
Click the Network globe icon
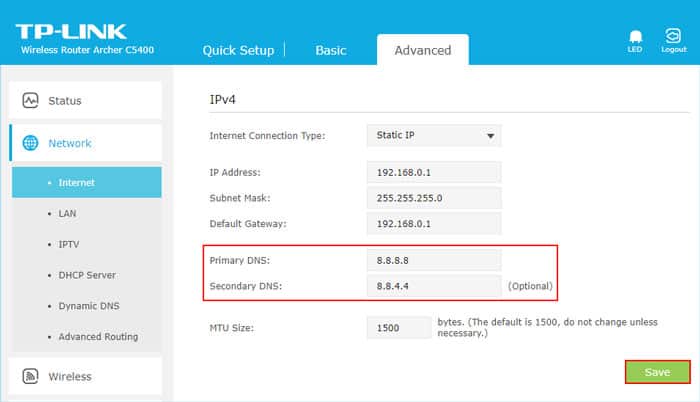[30, 143]
